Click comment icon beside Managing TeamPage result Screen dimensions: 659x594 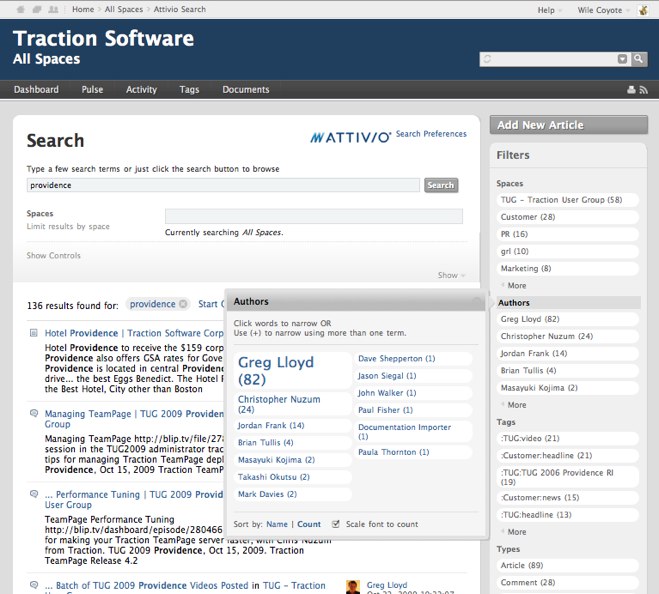click(33, 413)
